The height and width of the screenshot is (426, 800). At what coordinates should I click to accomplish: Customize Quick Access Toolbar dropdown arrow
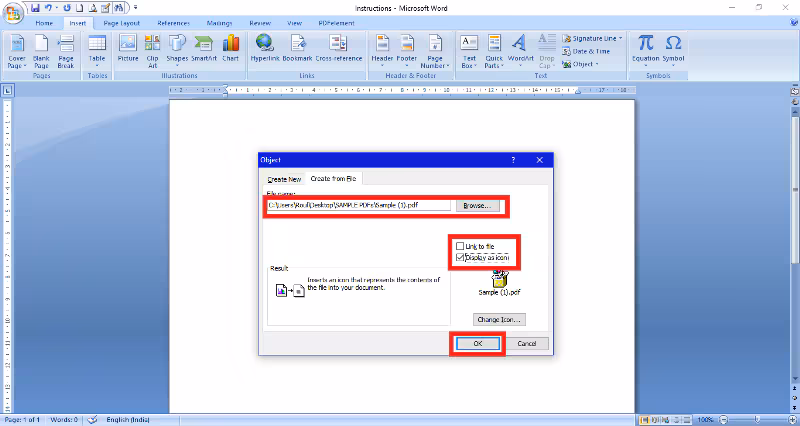tap(135, 8)
